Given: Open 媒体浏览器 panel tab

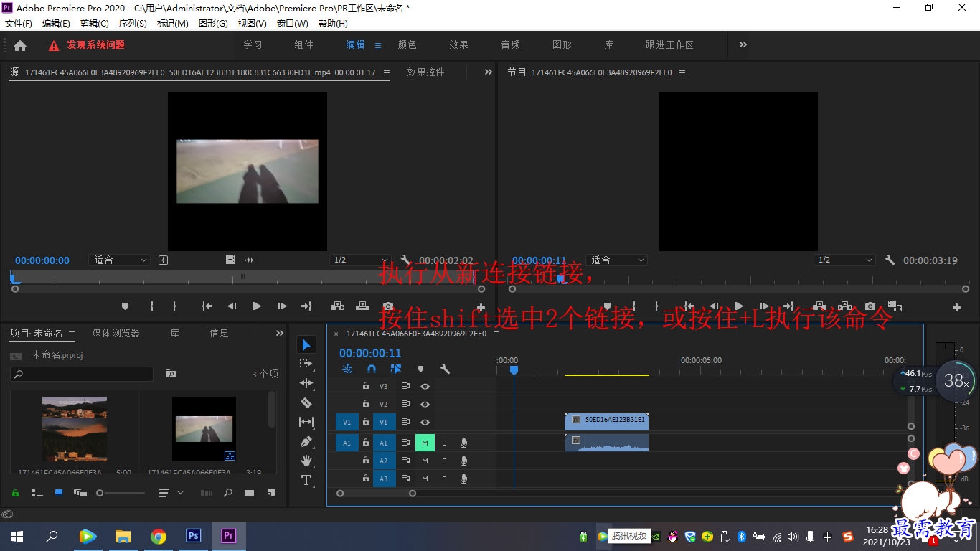Looking at the screenshot, I should pyautogui.click(x=116, y=333).
